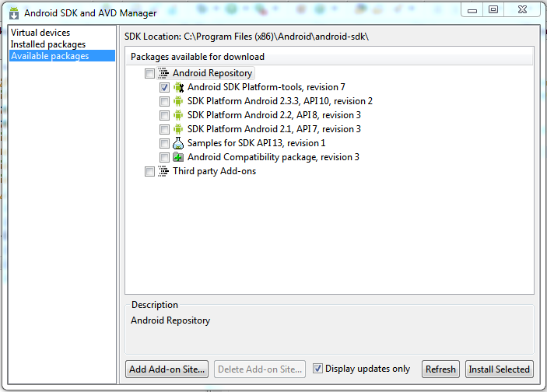Maximize the SDK Manager window
The image size is (547, 392).
point(493,10)
